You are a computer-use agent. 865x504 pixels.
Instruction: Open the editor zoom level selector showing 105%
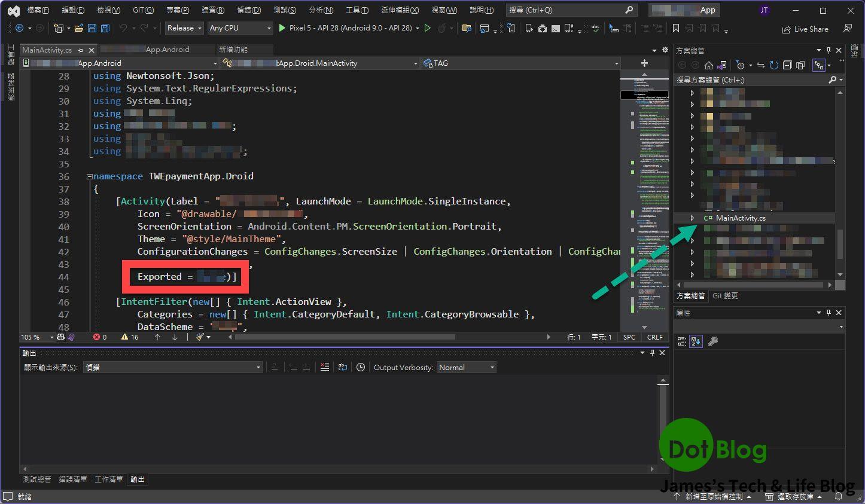click(36, 337)
